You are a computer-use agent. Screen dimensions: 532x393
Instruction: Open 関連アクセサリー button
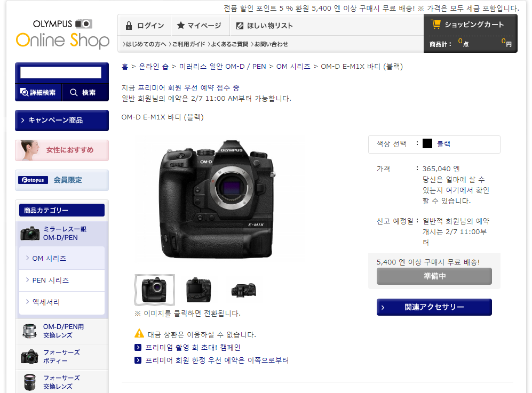point(434,307)
